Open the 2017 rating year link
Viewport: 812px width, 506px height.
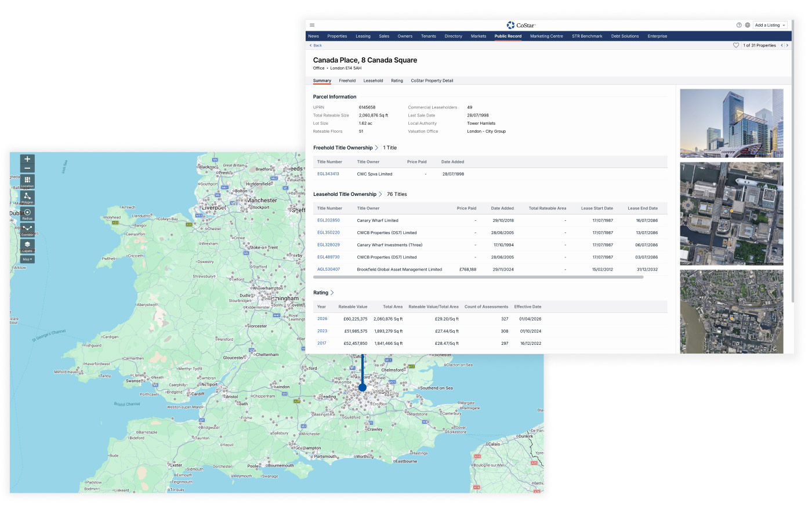tap(322, 343)
